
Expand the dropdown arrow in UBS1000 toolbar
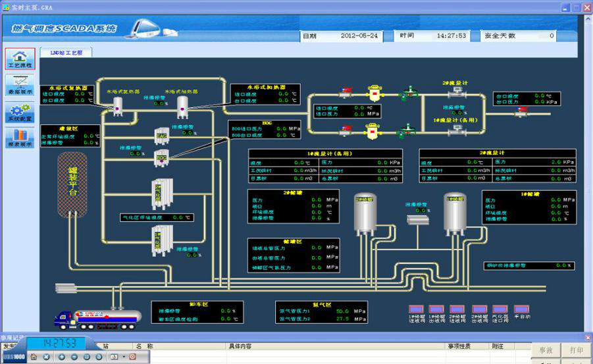coord(123,357)
